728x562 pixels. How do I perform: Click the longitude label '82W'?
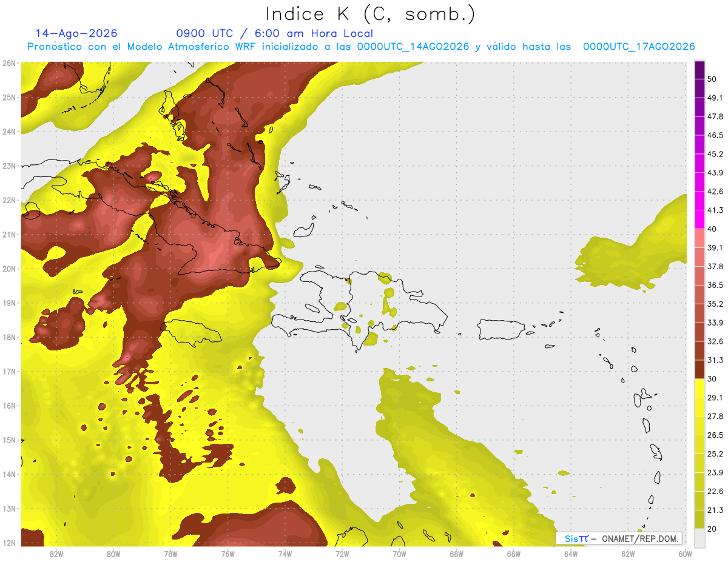(x=56, y=554)
